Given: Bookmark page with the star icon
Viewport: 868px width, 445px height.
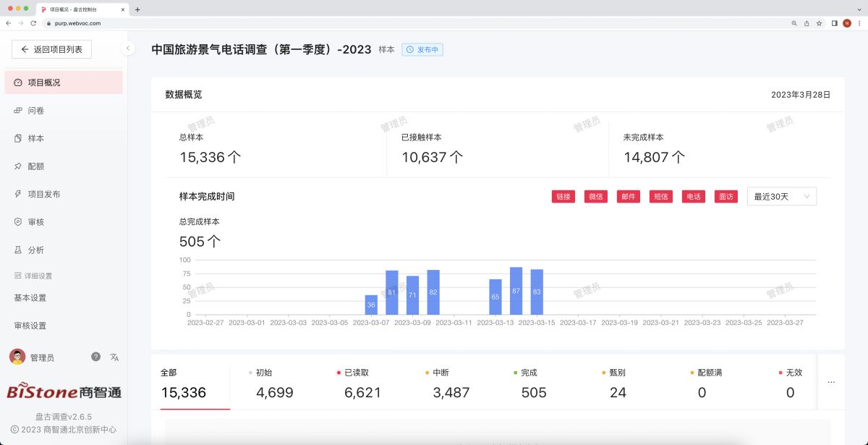Looking at the screenshot, I should pos(819,23).
